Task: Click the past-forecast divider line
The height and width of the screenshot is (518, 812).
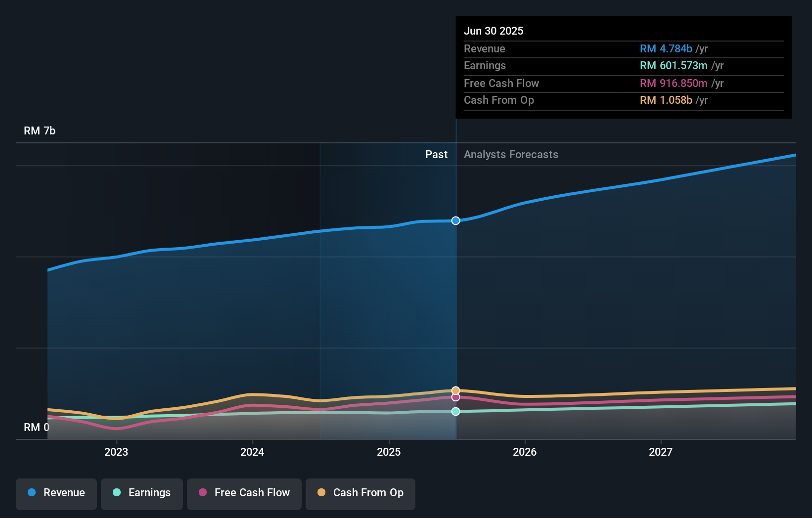Action: [455, 297]
